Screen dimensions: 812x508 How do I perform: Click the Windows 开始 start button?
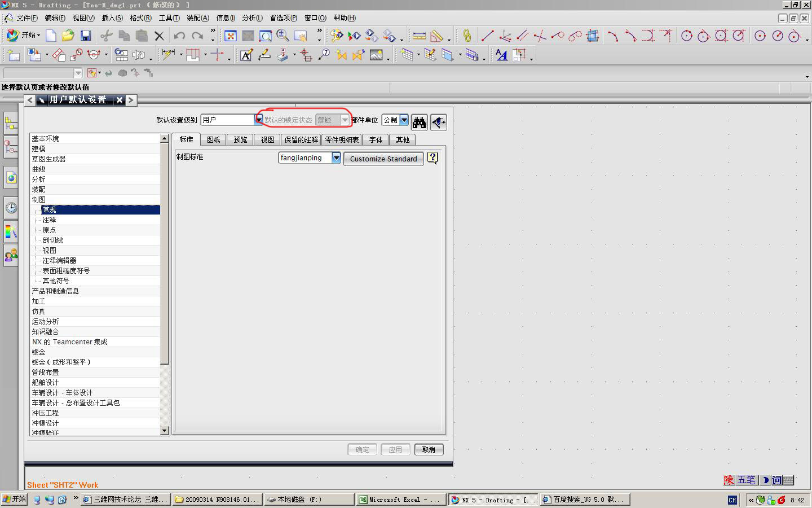tap(15, 500)
